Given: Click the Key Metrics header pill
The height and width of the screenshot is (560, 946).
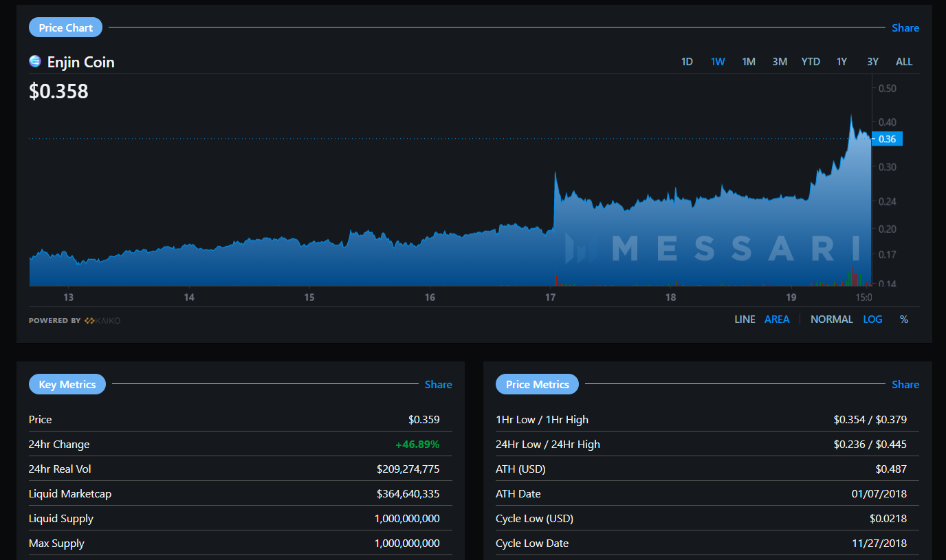Looking at the screenshot, I should pos(67,384).
